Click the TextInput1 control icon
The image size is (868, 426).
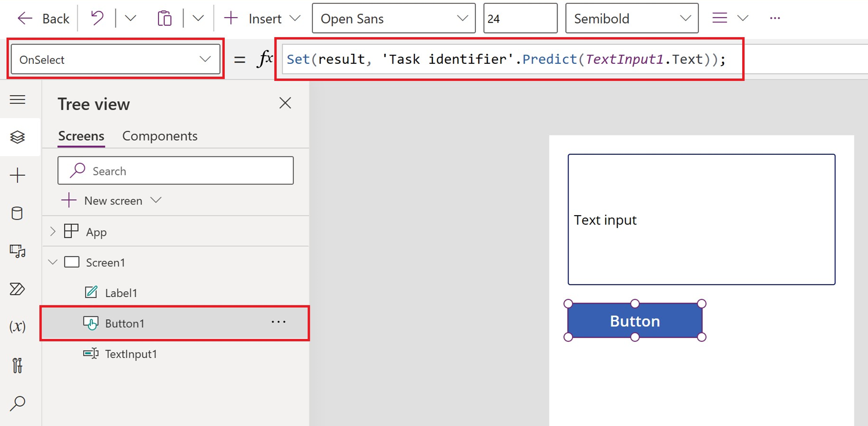[x=91, y=353]
